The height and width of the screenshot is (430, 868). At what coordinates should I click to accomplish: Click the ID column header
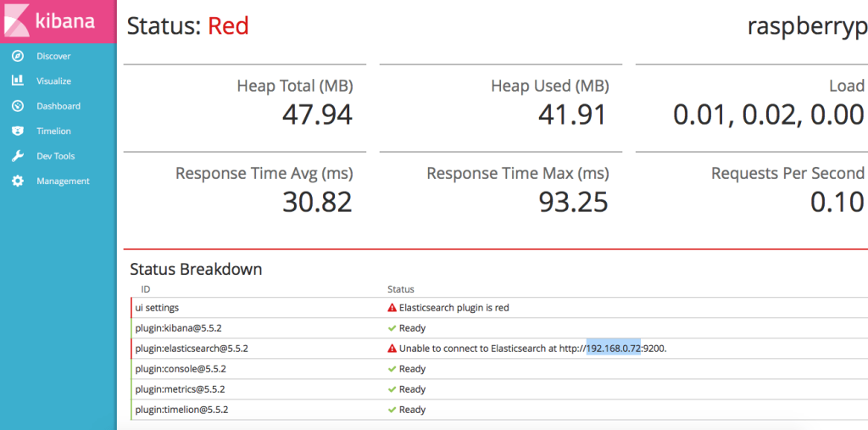pyautogui.click(x=146, y=289)
